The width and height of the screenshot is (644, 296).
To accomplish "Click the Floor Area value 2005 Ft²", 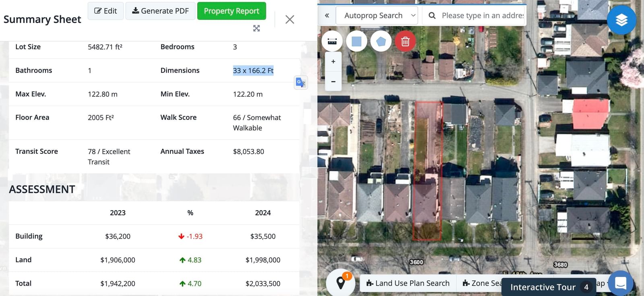I will (x=101, y=118).
